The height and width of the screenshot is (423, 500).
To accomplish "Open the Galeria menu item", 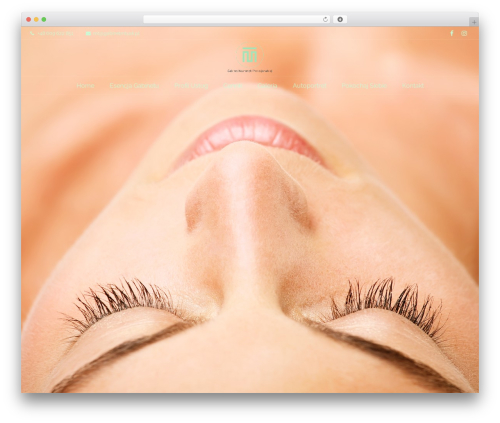I will pos(267,86).
